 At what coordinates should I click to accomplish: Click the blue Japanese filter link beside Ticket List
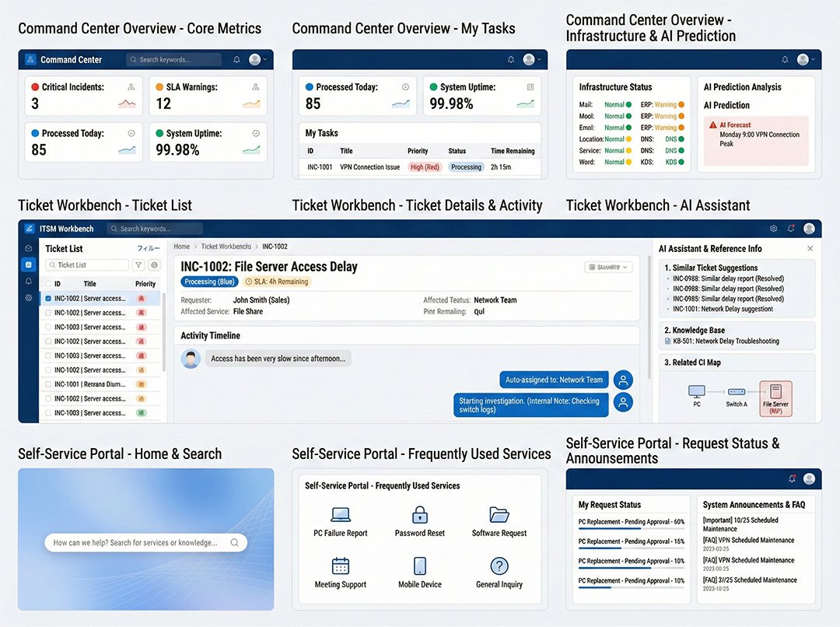149,249
